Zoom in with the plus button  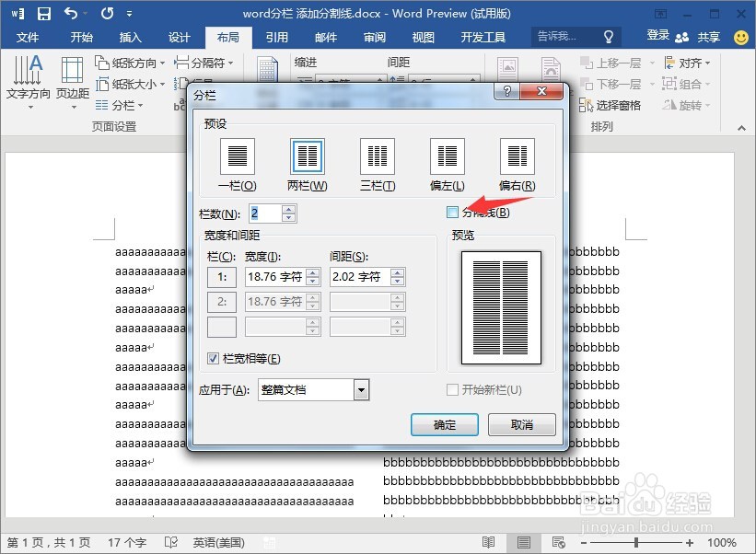690,543
